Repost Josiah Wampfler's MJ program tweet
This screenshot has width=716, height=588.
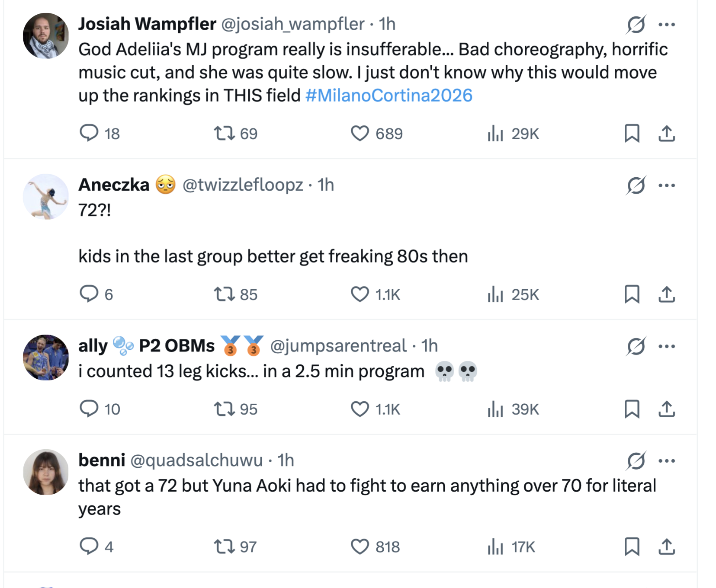pyautogui.click(x=225, y=133)
